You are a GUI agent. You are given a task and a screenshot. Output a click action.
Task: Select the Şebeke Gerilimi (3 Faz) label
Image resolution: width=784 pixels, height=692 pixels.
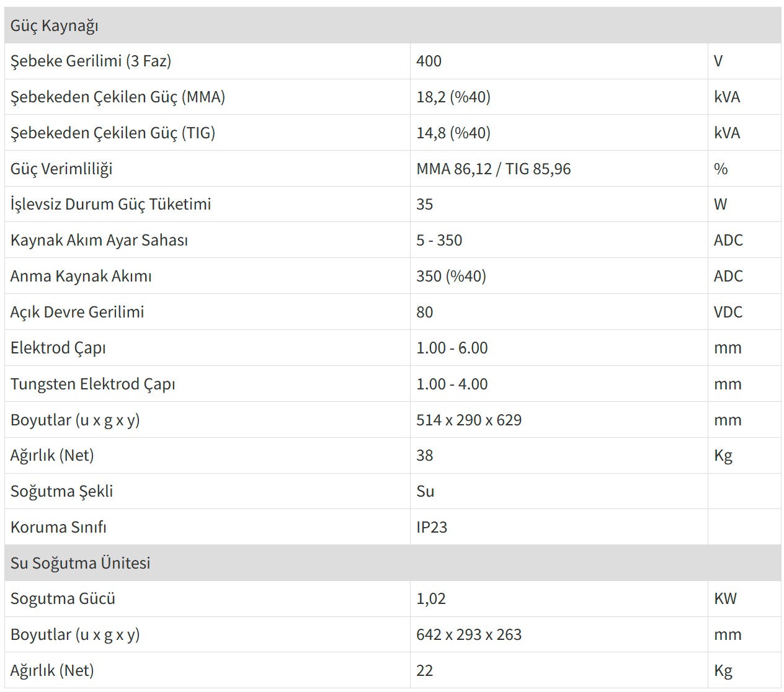tap(91, 61)
